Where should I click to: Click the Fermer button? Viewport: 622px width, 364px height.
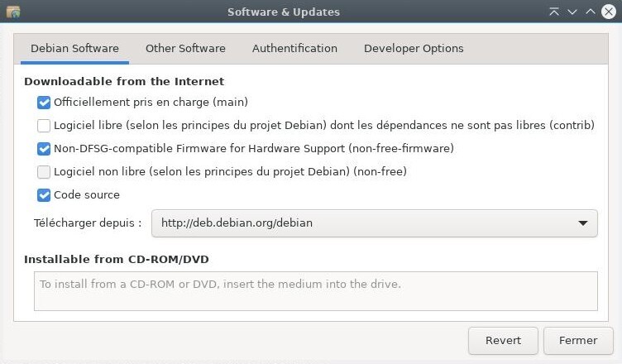click(x=577, y=340)
